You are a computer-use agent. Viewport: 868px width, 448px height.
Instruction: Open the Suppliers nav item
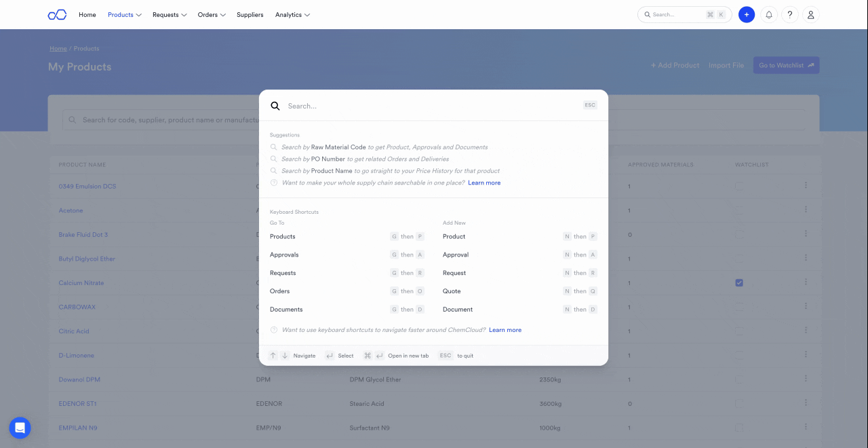click(x=250, y=14)
